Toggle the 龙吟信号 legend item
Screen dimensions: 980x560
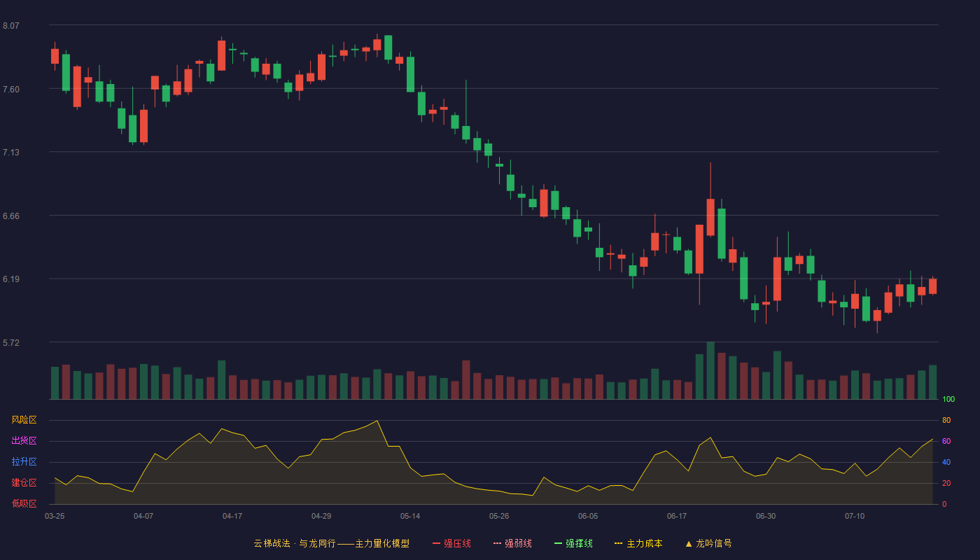pos(708,543)
